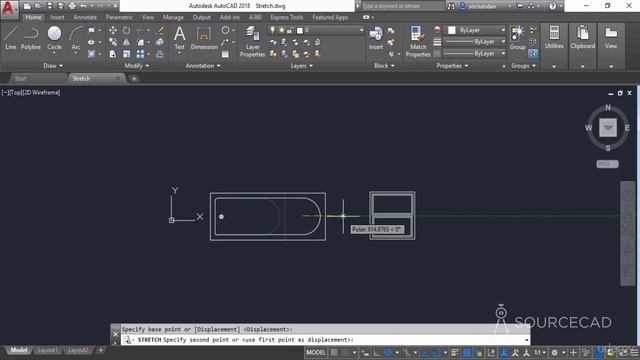This screenshot has width=640, height=360.
Task: Click the ViewCube TOP face
Action: pyautogui.click(x=608, y=128)
